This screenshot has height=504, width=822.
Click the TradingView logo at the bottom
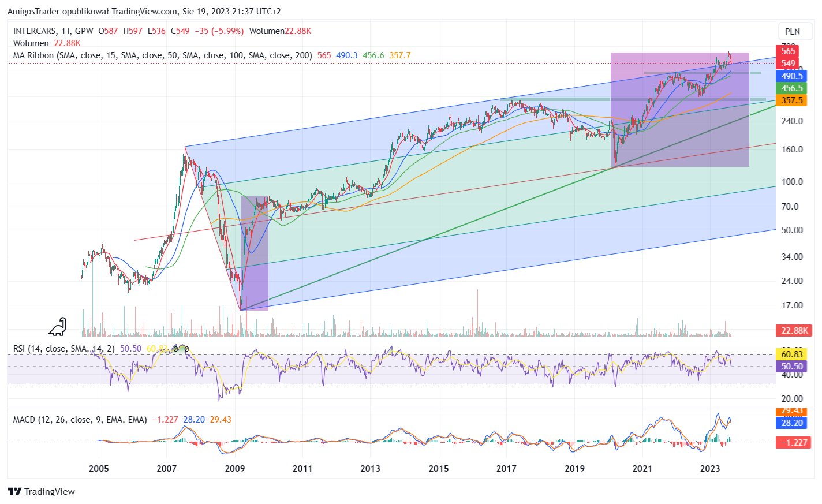point(41,491)
